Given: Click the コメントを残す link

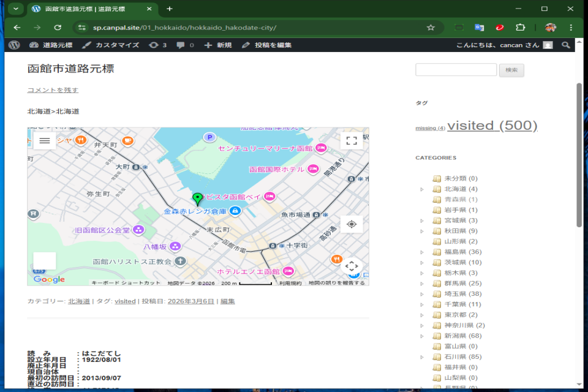Looking at the screenshot, I should click(53, 90).
